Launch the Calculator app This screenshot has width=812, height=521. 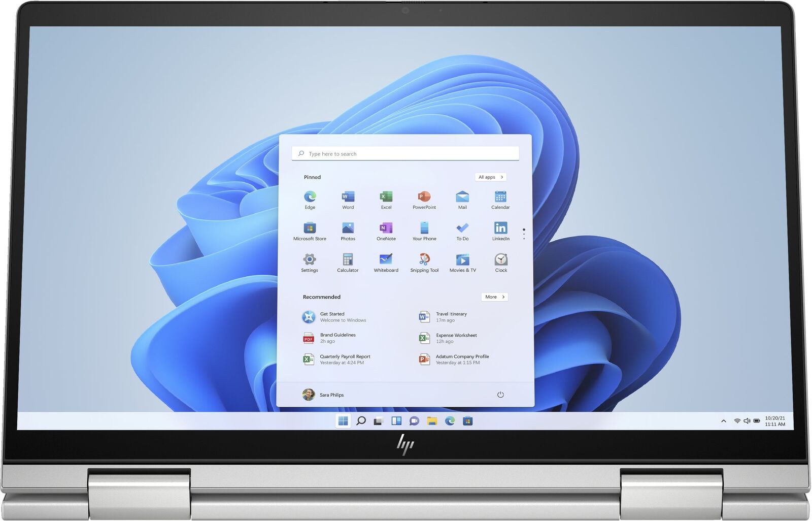click(348, 263)
